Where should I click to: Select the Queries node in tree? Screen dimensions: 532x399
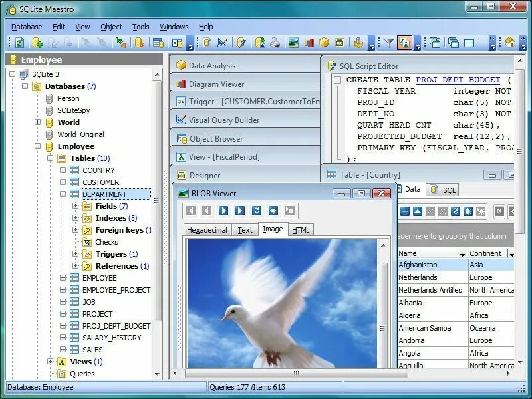click(82, 374)
